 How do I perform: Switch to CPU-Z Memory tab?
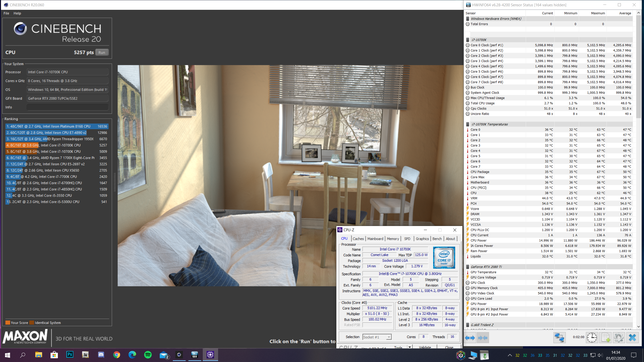pos(393,239)
